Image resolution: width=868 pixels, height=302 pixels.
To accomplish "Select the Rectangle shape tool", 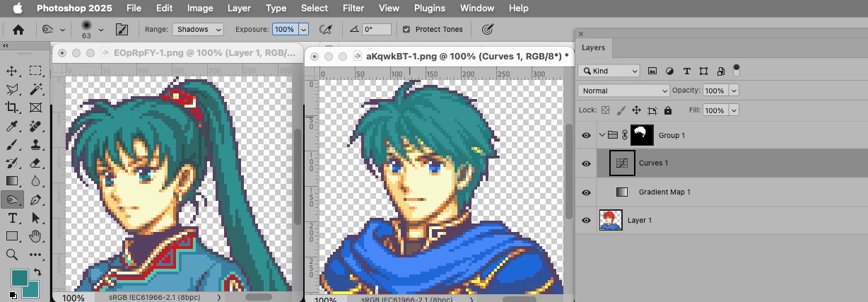I will pyautogui.click(x=12, y=236).
